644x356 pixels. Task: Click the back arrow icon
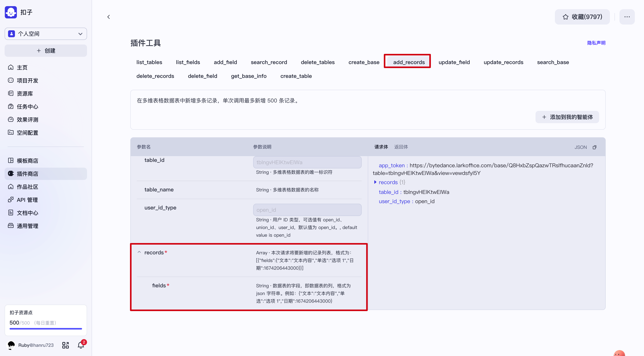pos(108,17)
